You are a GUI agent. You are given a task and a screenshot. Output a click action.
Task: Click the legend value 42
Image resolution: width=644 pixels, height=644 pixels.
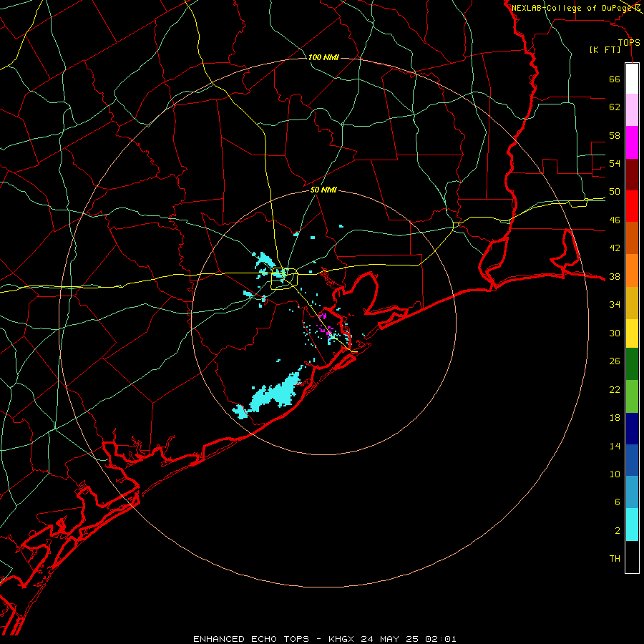(x=615, y=248)
